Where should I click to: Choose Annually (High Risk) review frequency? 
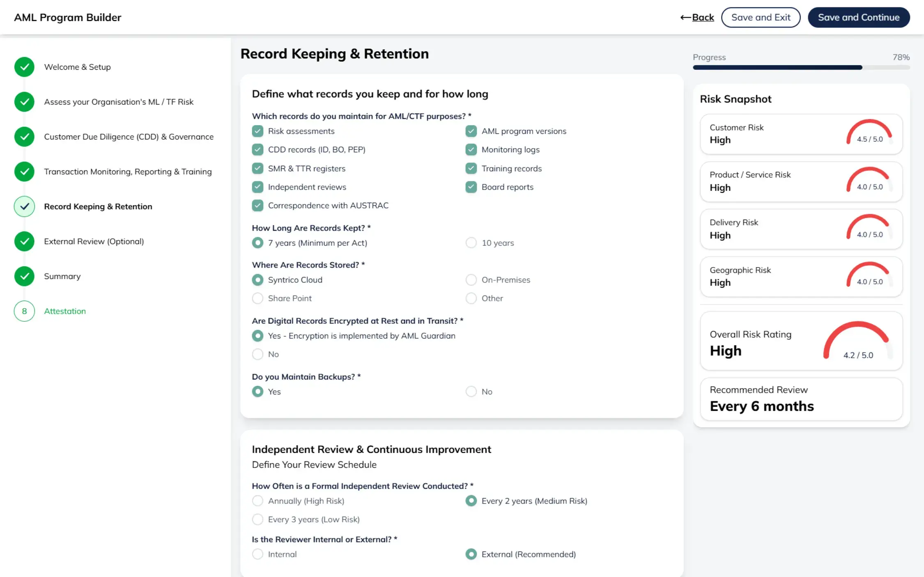point(257,501)
